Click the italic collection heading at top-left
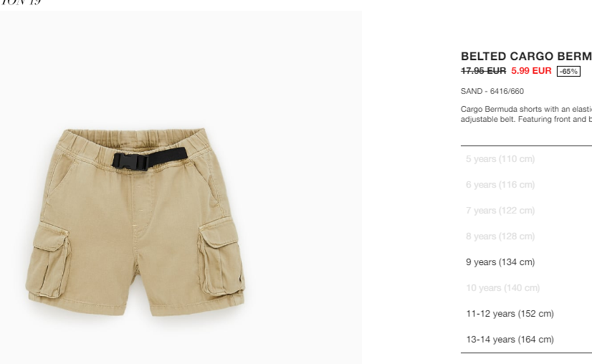Image resolution: width=592 pixels, height=364 pixels. point(20,2)
